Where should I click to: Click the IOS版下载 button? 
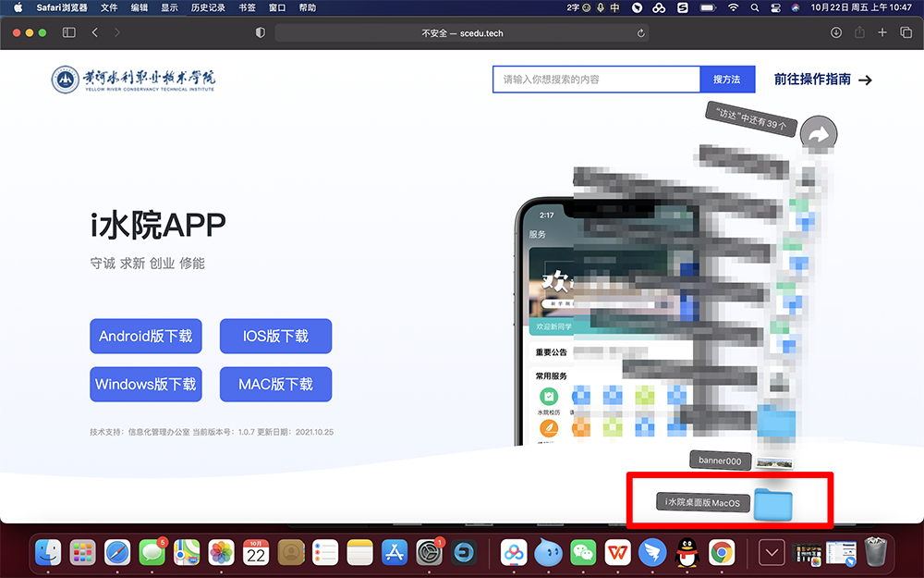click(275, 337)
